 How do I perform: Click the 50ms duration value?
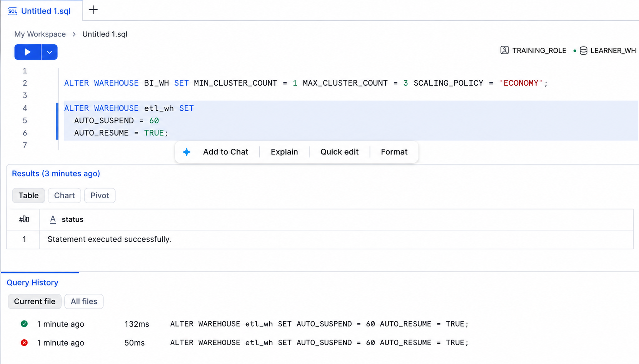134,342
